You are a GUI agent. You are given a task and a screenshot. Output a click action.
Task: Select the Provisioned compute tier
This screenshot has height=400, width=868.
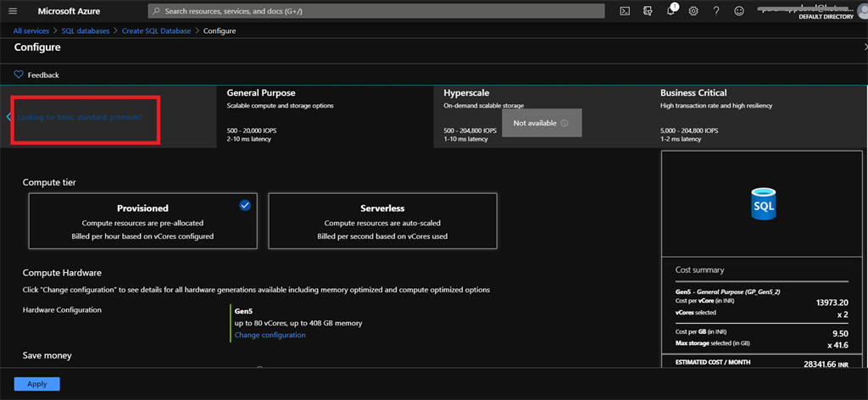(142, 220)
